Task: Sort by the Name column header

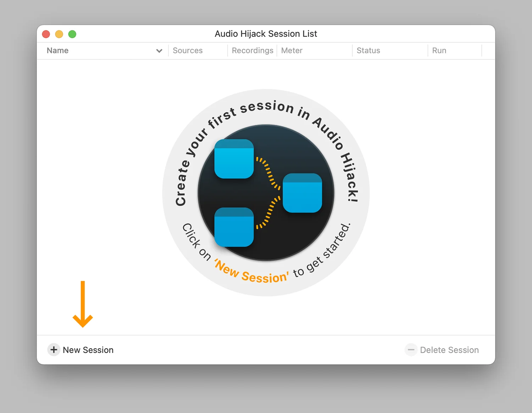Action: (57, 50)
